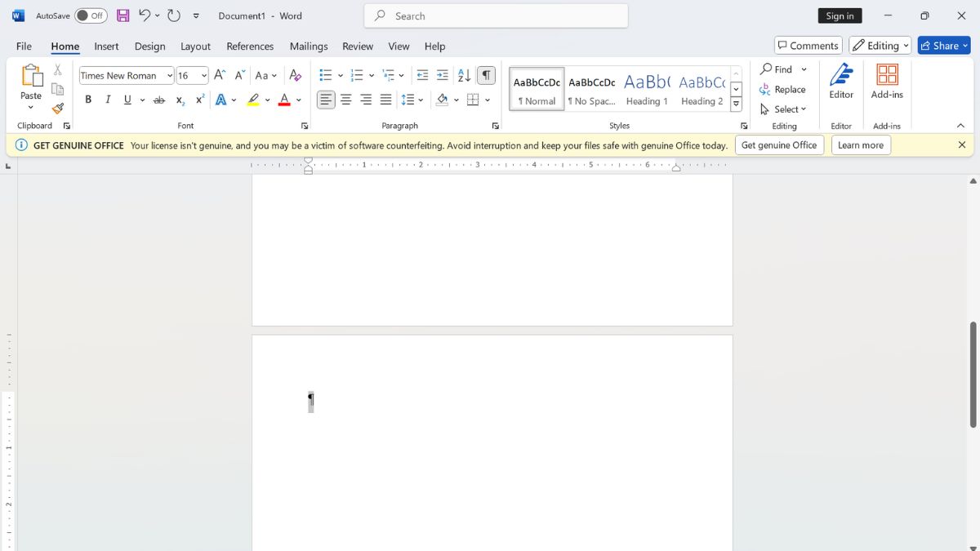The height and width of the screenshot is (551, 980).
Task: Expand the Bullets list dropdown arrow
Action: [x=340, y=75]
